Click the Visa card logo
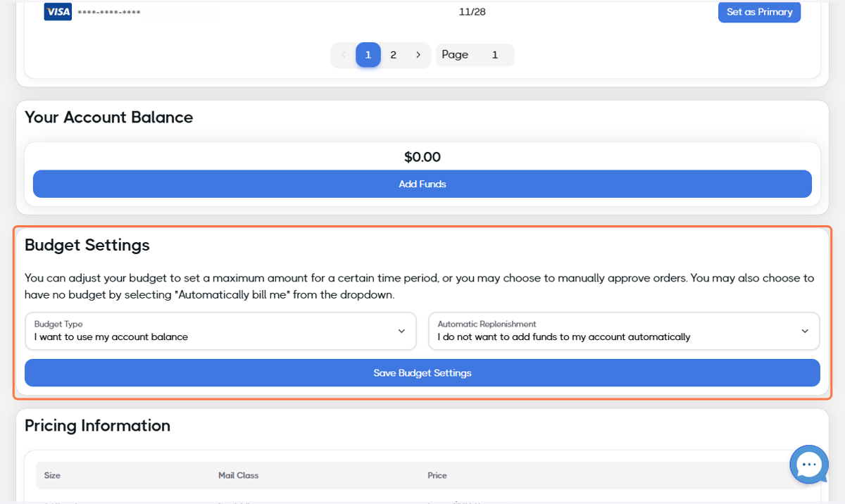845x504 pixels. click(58, 11)
